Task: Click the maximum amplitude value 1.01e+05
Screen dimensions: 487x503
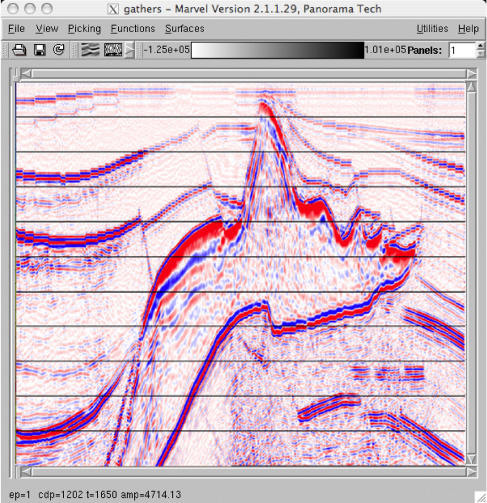Action: [385, 50]
